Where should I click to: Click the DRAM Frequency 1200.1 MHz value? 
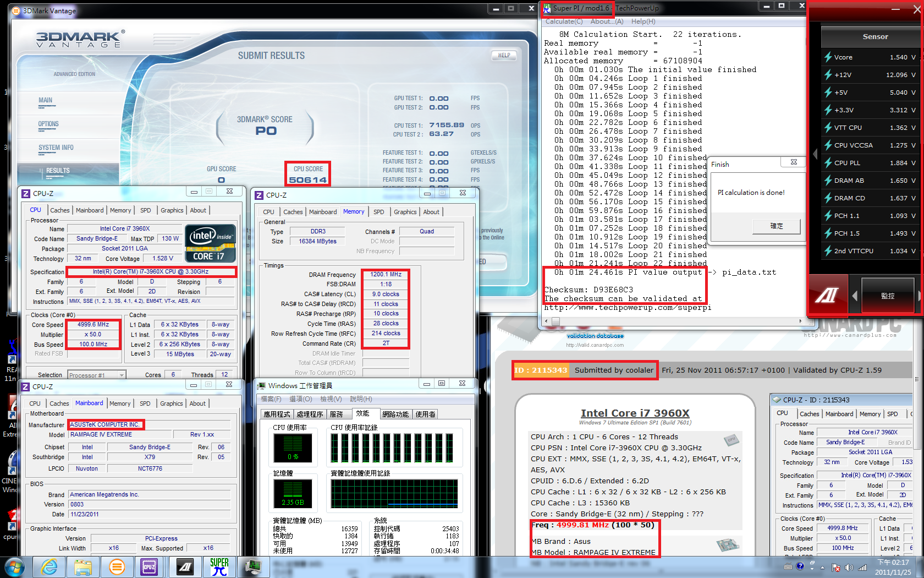(386, 274)
